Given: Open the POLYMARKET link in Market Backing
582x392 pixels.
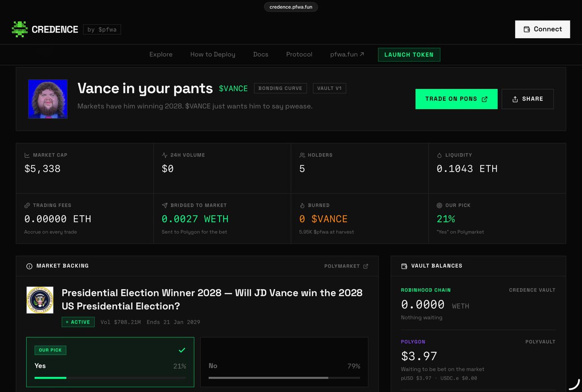Looking at the screenshot, I should 346,266.
